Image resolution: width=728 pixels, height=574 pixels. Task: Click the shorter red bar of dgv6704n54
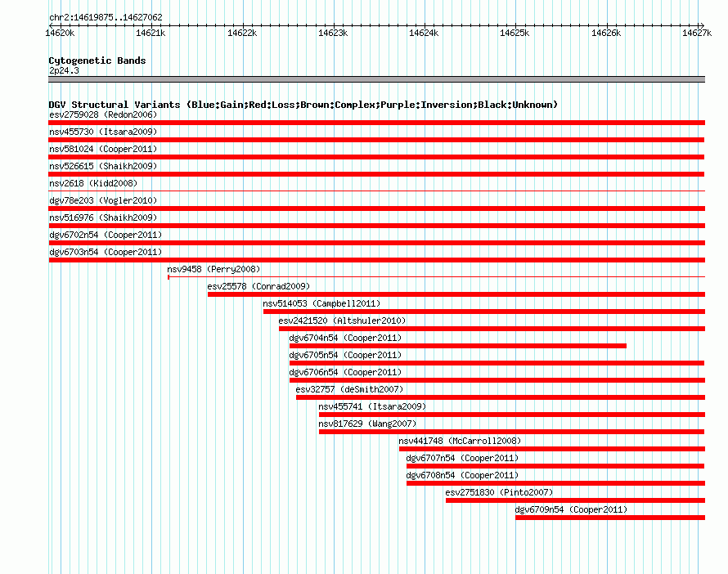coord(458,346)
